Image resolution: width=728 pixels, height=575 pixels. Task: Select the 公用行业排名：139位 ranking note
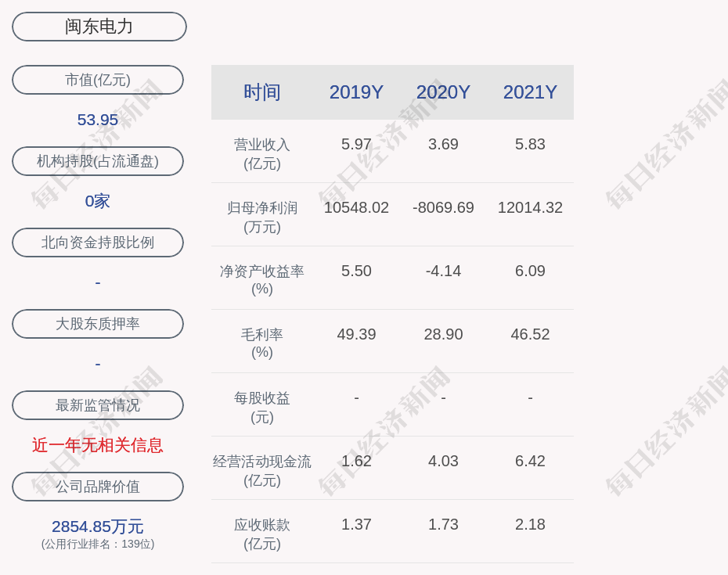pyautogui.click(x=98, y=544)
